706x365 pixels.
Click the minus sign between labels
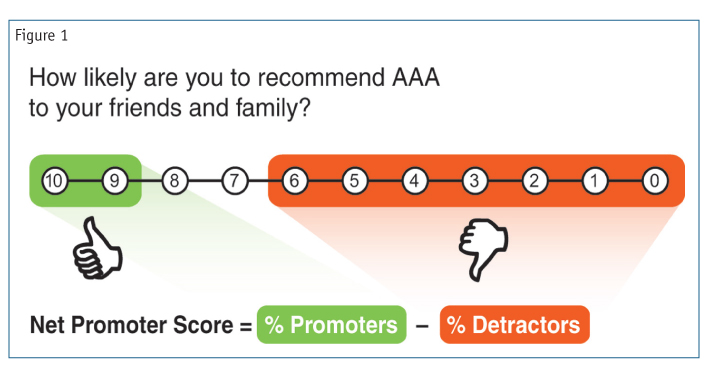point(422,326)
